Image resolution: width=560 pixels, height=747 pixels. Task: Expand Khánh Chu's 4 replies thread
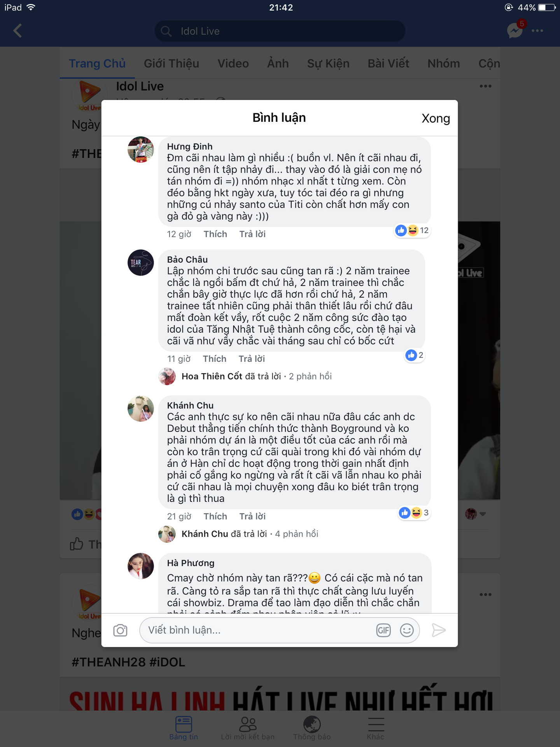[250, 534]
